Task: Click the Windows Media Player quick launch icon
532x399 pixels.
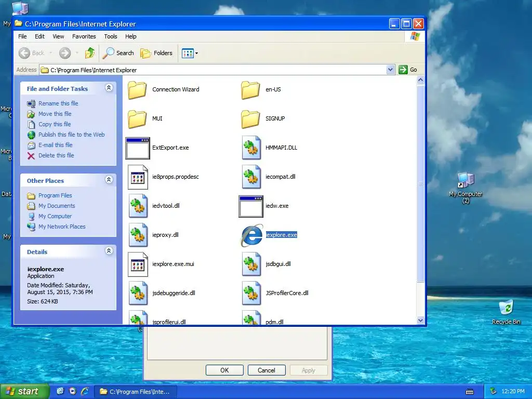Action: [x=73, y=391]
